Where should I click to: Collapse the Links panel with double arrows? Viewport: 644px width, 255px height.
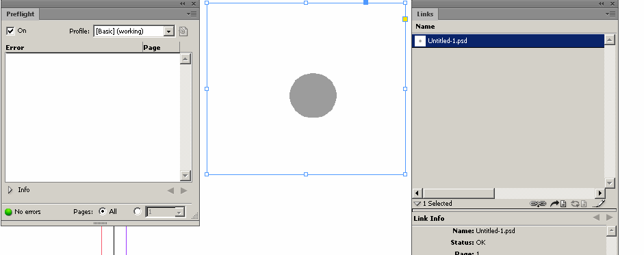coord(601,3)
